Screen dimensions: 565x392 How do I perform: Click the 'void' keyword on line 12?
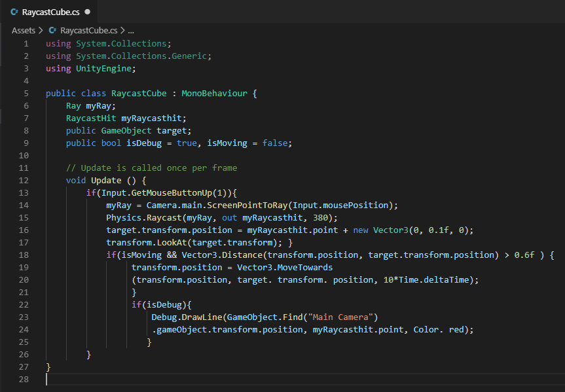(76, 180)
